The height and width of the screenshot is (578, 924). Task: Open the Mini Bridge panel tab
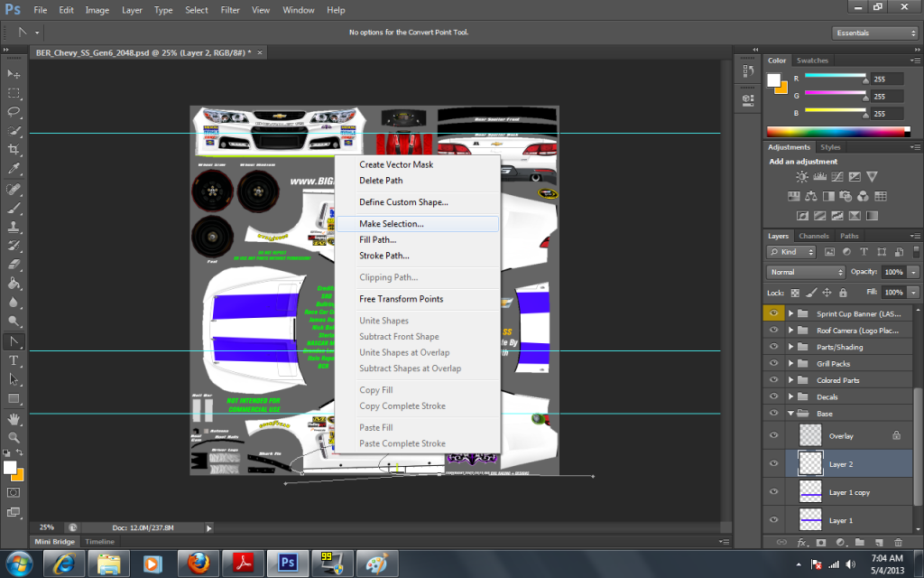[55, 542]
